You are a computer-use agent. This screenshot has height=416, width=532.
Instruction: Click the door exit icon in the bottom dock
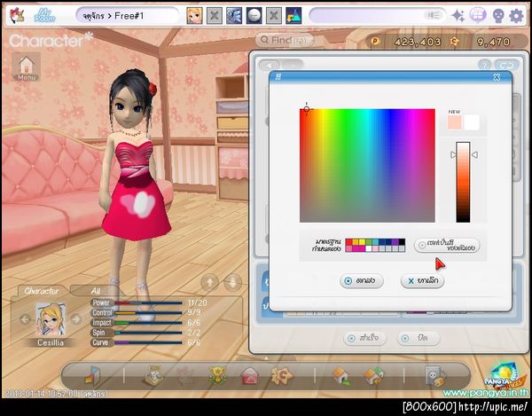point(92,376)
